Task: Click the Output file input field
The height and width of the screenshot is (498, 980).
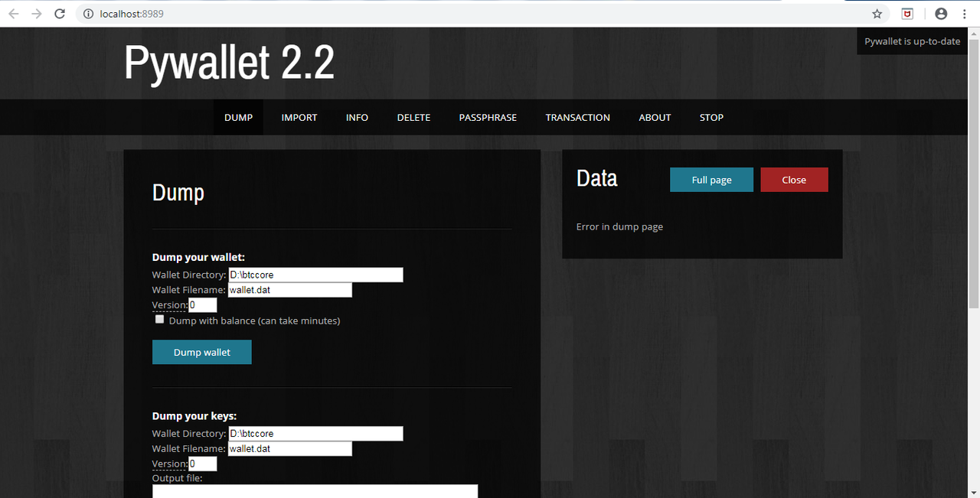Action: click(x=315, y=491)
